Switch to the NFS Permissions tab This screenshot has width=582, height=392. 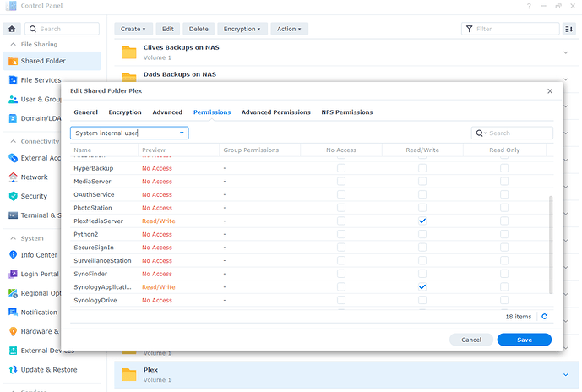point(347,112)
